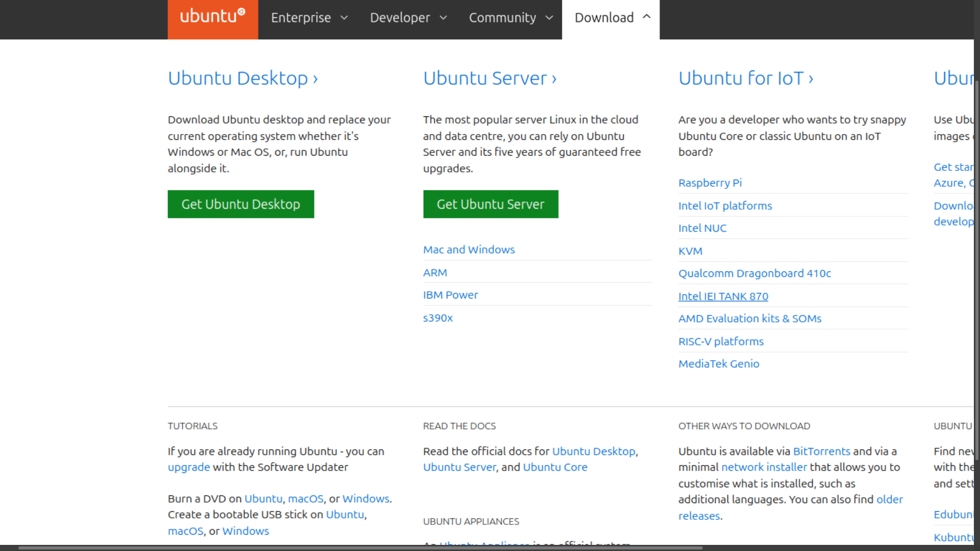
Task: Click the UBUNTU APPLIANCES heading
Action: point(471,521)
